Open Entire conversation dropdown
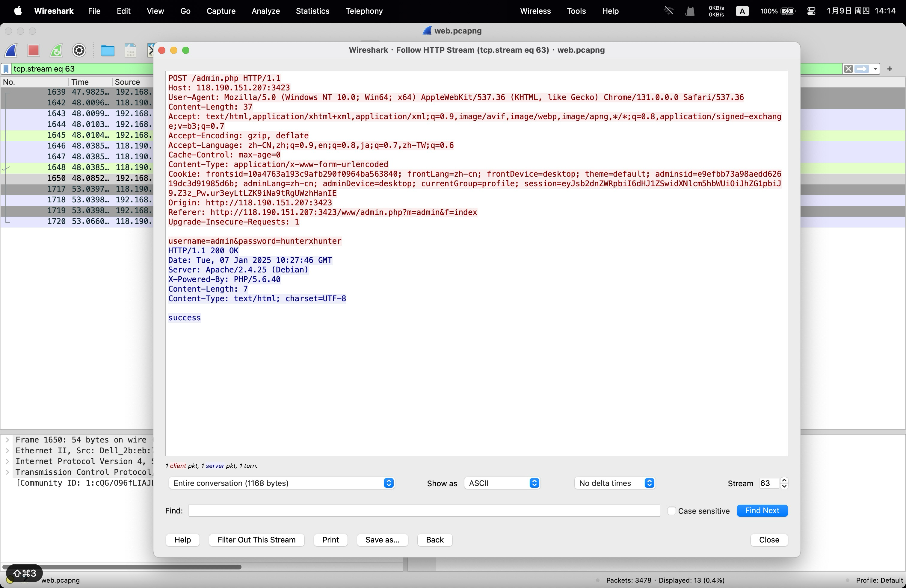Viewport: 906px width, 588px height. [281, 483]
